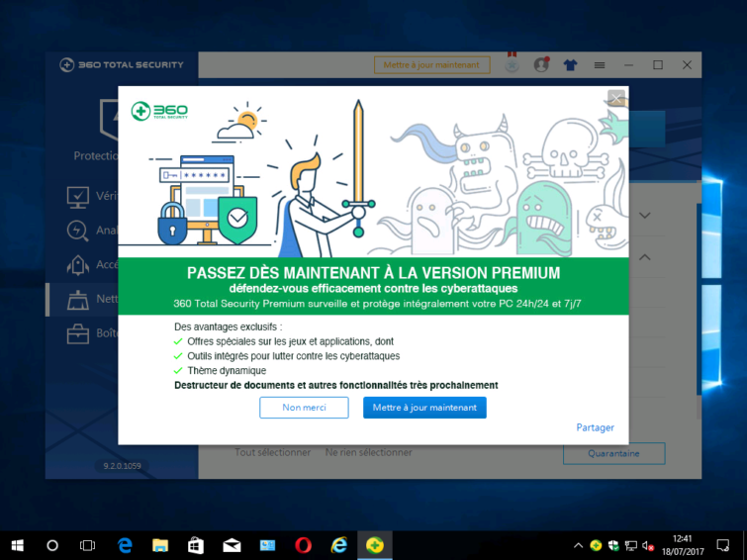
Task: Click the 360 Total Security logo in popup
Action: click(159, 111)
